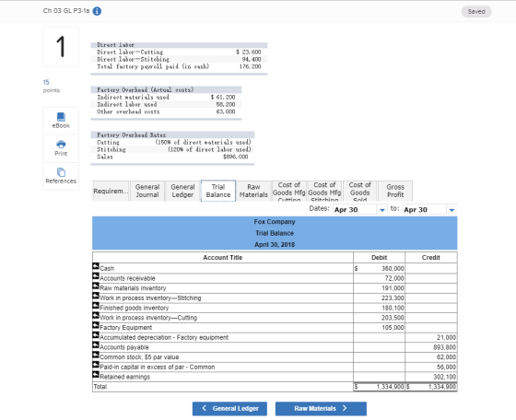Click the info icon beside Ch 03 GL P3-1a
The image size is (516, 420).
click(x=97, y=11)
